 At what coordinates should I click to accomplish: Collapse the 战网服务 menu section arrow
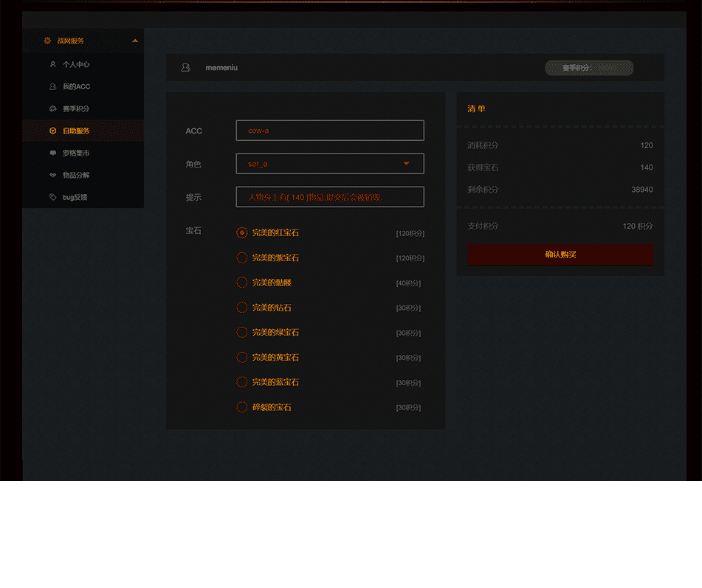(134, 41)
